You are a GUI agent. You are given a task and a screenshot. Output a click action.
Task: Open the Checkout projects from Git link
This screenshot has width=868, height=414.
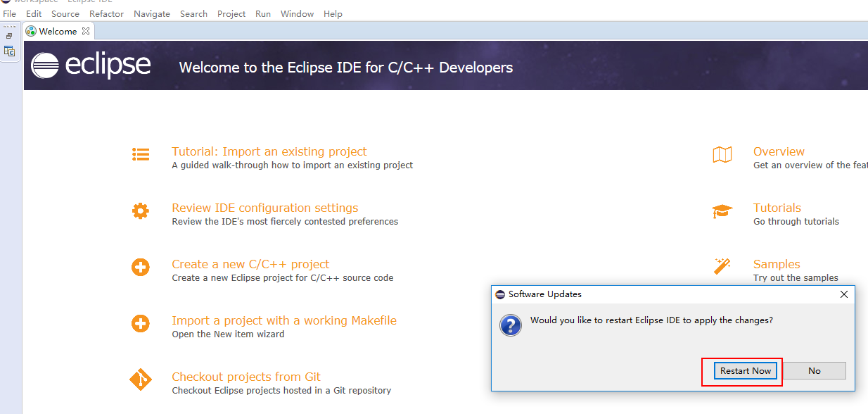pos(246,377)
